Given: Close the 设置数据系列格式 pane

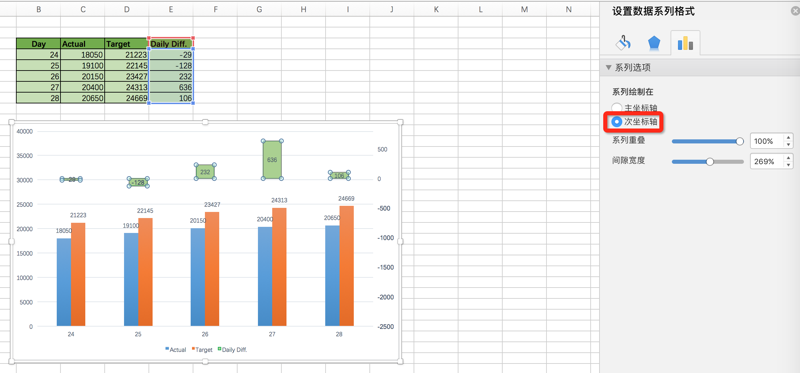Looking at the screenshot, I should pyautogui.click(x=796, y=11).
